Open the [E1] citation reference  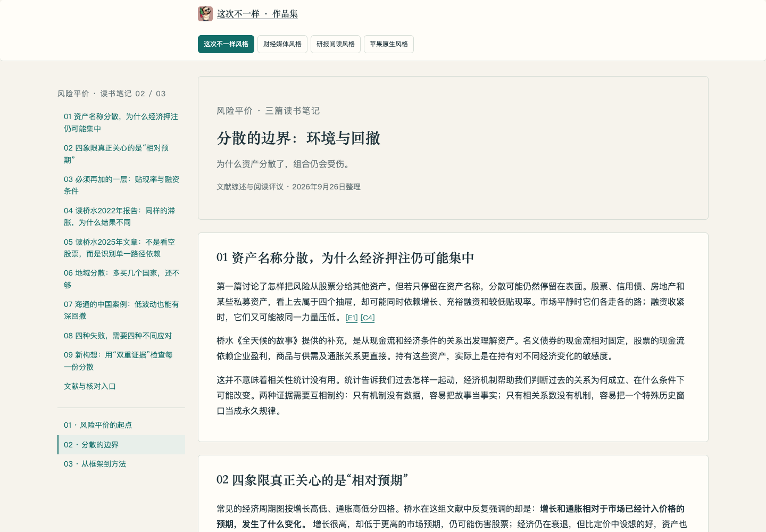click(352, 318)
